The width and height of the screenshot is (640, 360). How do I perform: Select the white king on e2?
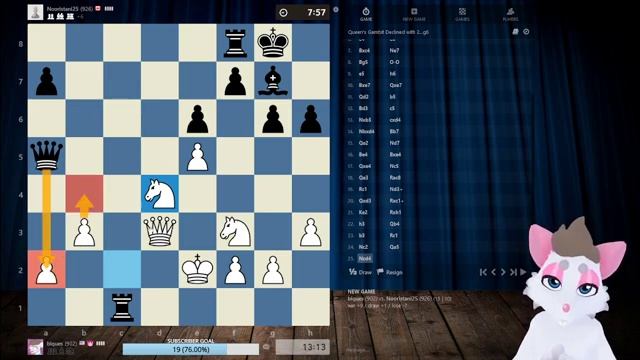198,269
